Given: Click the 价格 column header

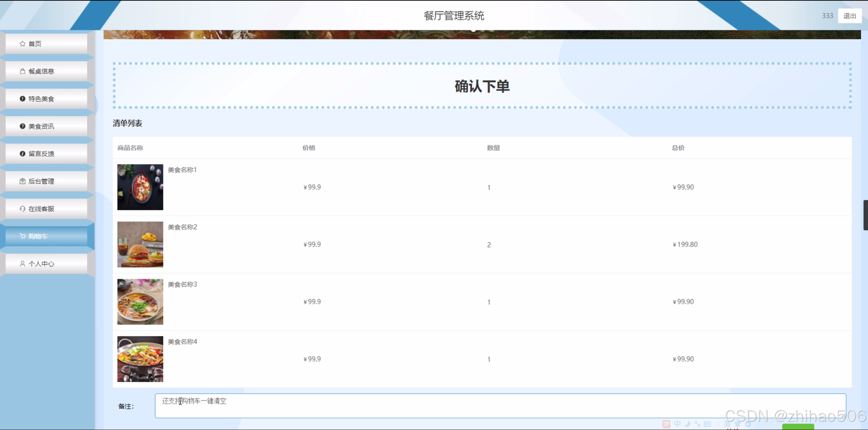Looking at the screenshot, I should (309, 148).
